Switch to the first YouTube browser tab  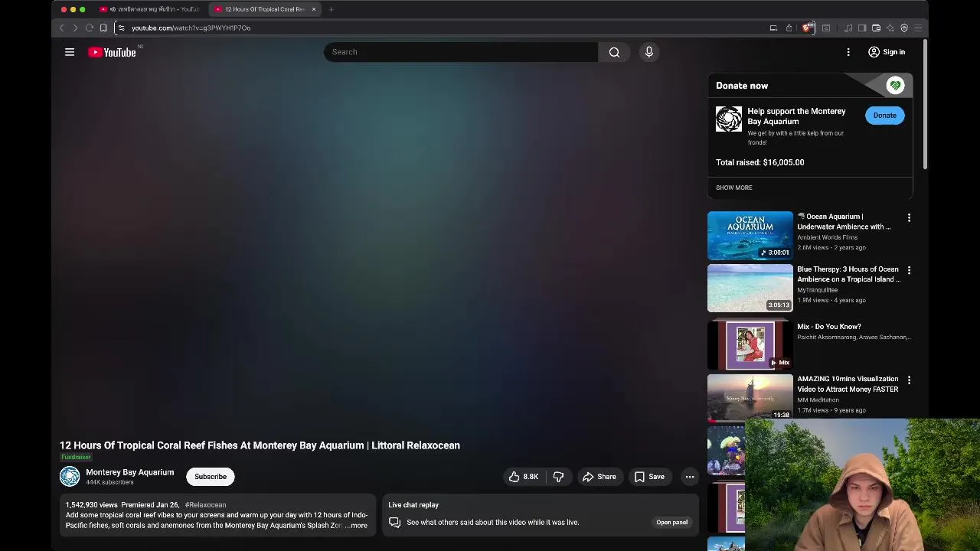pos(151,9)
